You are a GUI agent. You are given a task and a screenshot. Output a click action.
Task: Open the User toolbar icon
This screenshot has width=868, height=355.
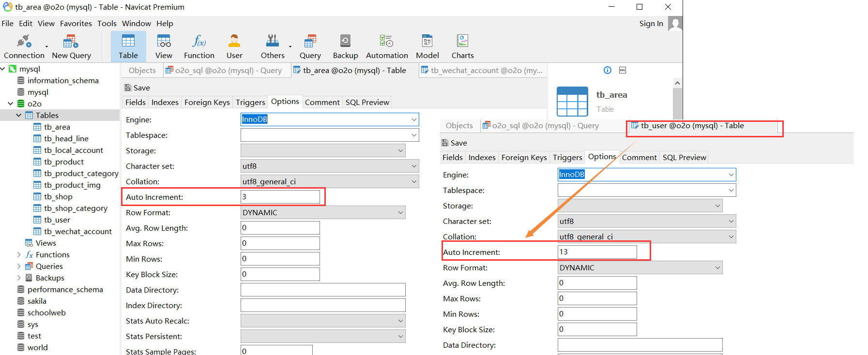(x=234, y=41)
